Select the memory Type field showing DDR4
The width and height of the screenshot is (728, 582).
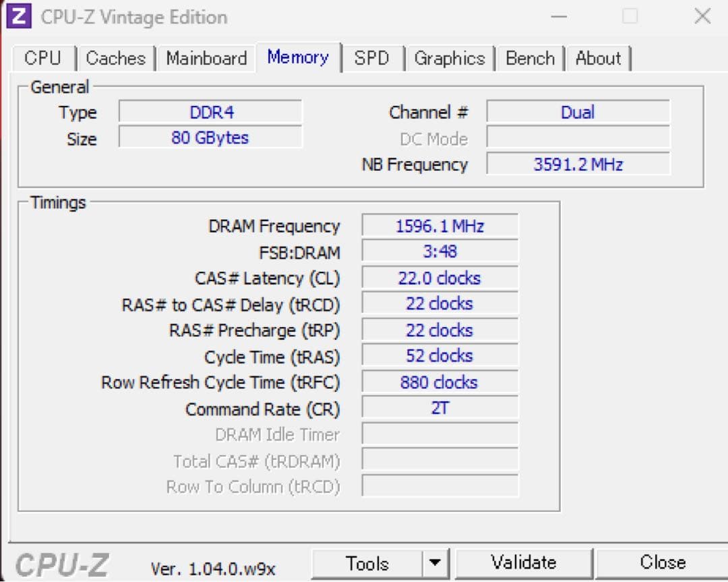pos(211,112)
